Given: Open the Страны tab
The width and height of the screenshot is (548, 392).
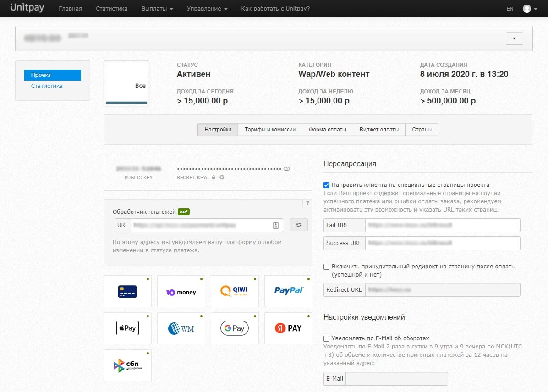Looking at the screenshot, I should coord(422,130).
